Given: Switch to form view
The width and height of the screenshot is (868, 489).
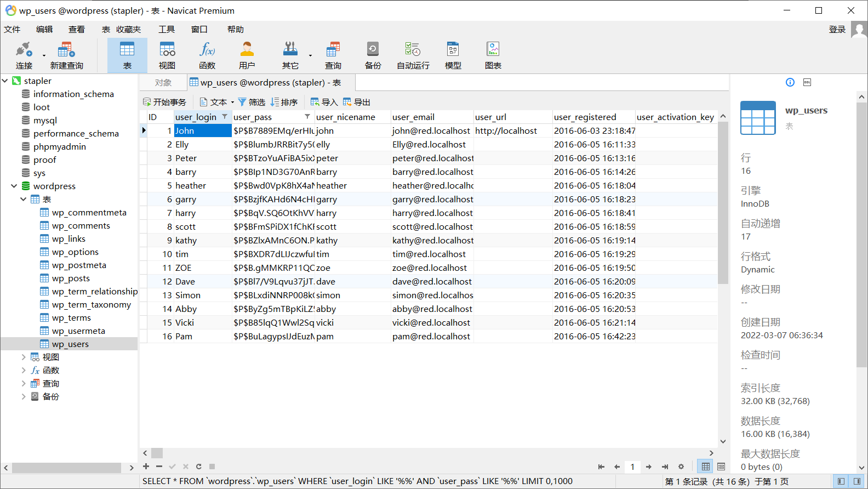Looking at the screenshot, I should pyautogui.click(x=721, y=467).
